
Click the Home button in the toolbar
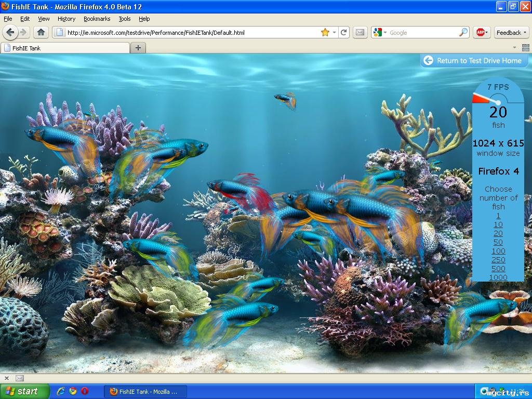click(x=41, y=32)
